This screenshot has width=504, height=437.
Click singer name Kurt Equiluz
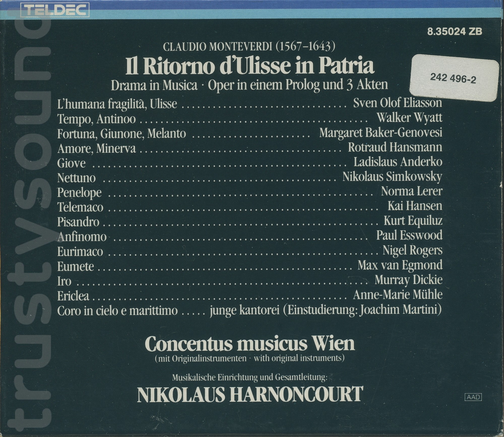[x=413, y=221]
